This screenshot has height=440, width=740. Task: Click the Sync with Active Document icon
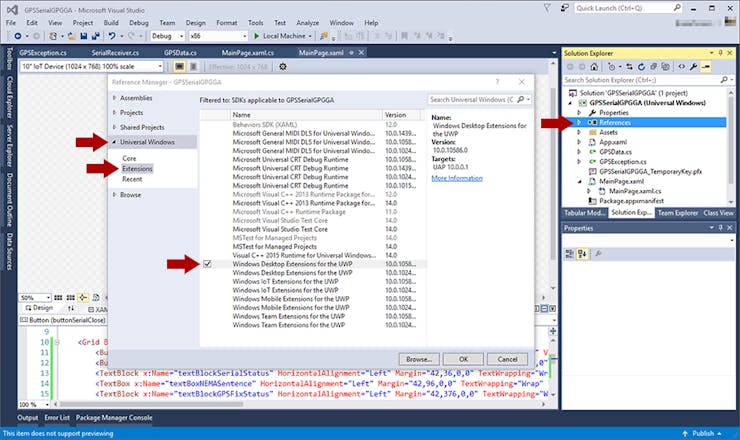click(629, 67)
